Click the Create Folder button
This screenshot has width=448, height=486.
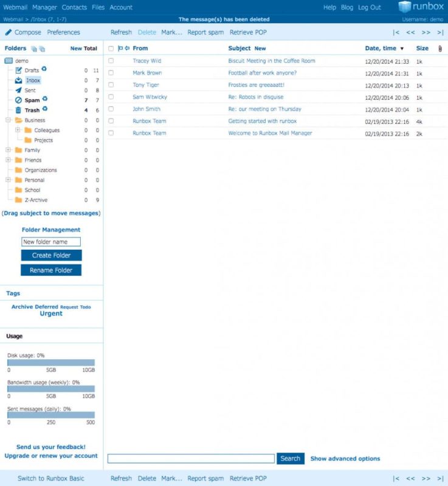[51, 255]
